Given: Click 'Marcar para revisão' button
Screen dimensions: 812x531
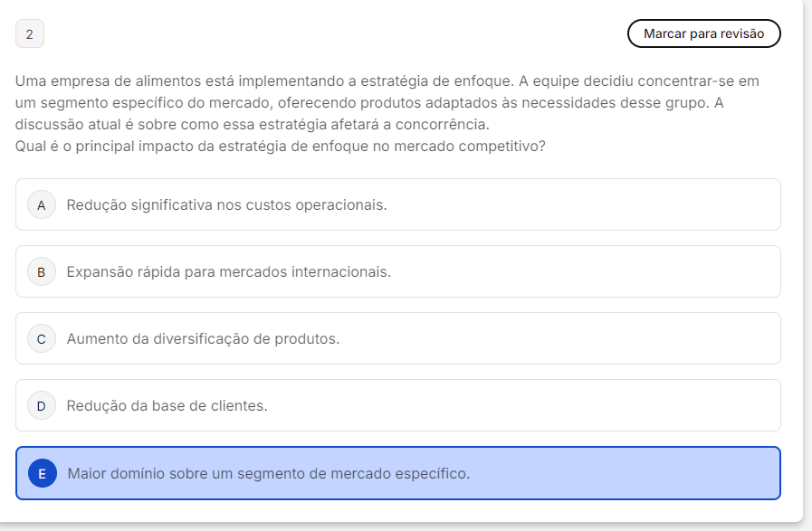Looking at the screenshot, I should tap(703, 33).
